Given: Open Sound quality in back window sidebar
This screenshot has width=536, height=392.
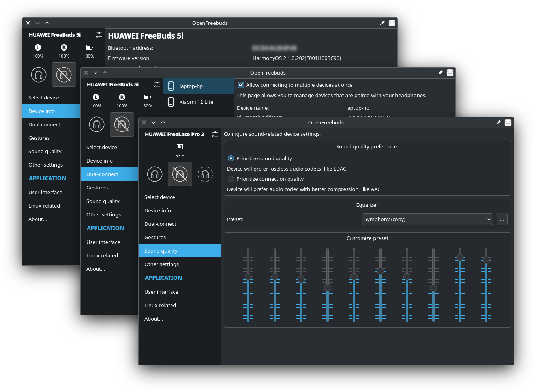Looking at the screenshot, I should 51,151.
